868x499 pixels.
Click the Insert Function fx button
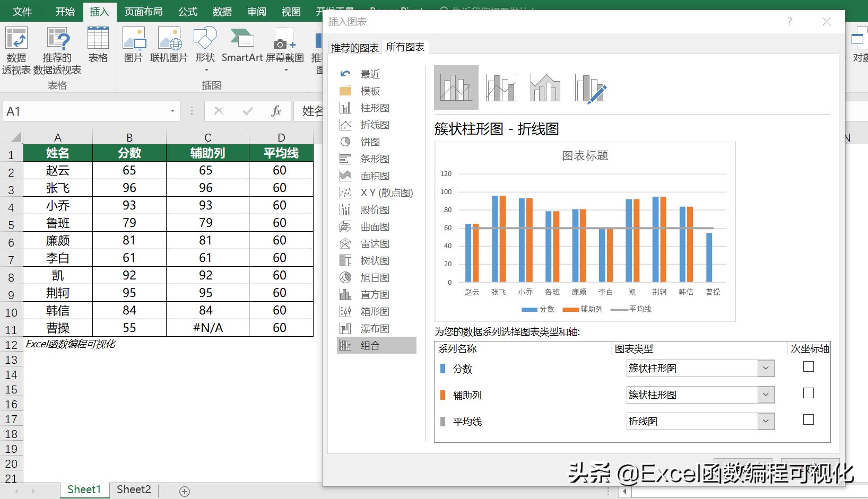pos(276,111)
